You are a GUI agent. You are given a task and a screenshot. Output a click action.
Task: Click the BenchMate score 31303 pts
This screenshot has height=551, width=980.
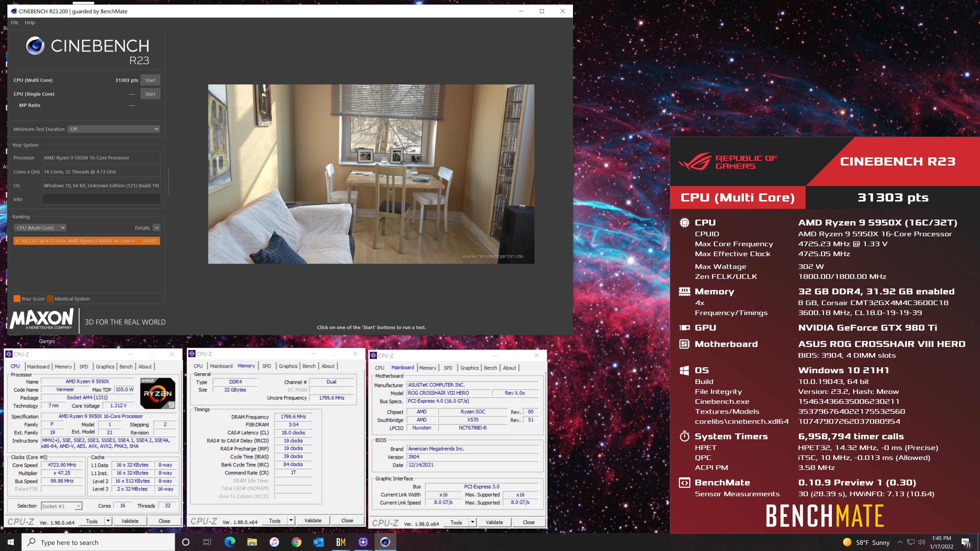click(x=893, y=198)
